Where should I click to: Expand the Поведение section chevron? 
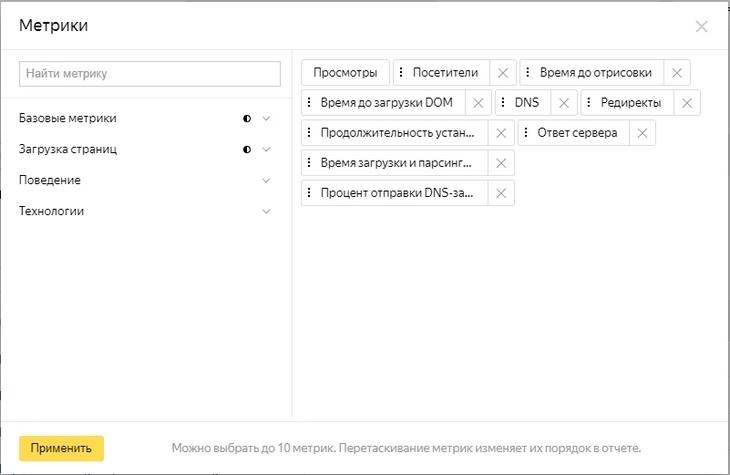266,180
